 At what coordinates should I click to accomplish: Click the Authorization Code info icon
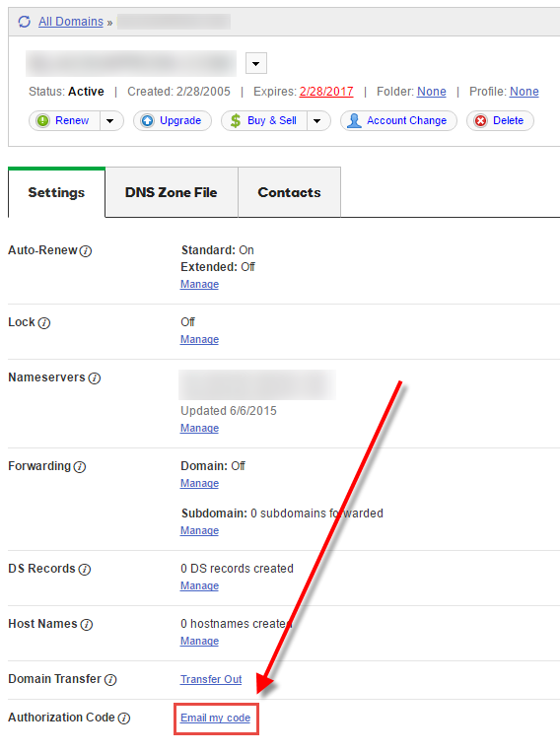click(124, 718)
